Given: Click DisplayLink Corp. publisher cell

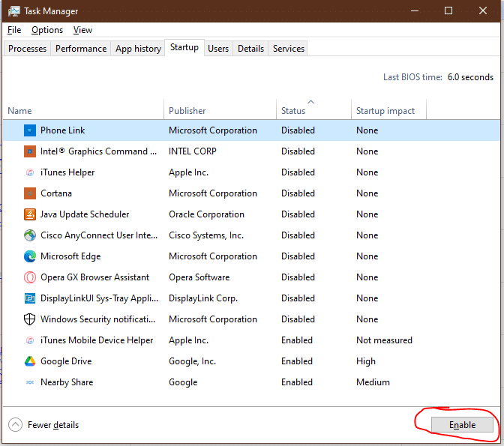Looking at the screenshot, I should pos(203,298).
